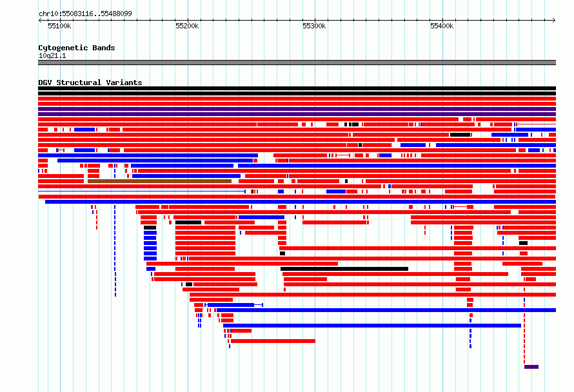The height and width of the screenshot is (392, 574).
Task: Select the chr10:55083116..55488099 region label
Action: (x=85, y=14)
